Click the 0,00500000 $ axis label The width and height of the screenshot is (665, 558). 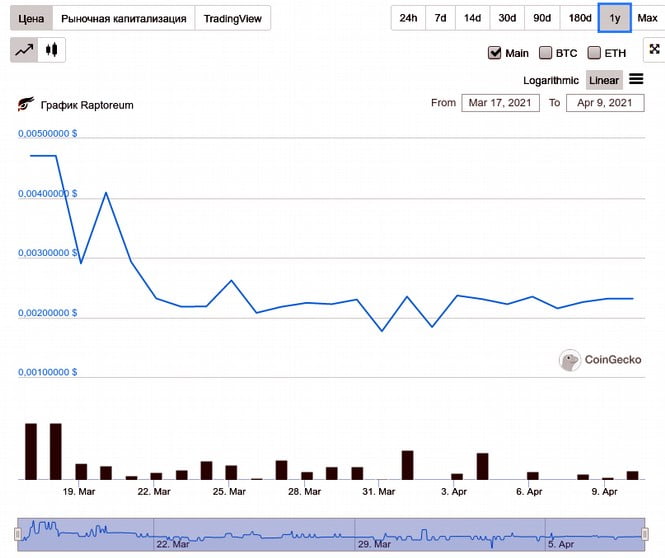tap(48, 134)
